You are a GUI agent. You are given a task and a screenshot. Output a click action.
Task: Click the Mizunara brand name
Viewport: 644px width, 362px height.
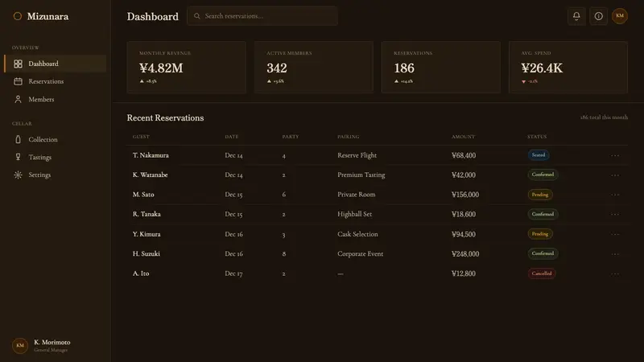[x=47, y=16]
